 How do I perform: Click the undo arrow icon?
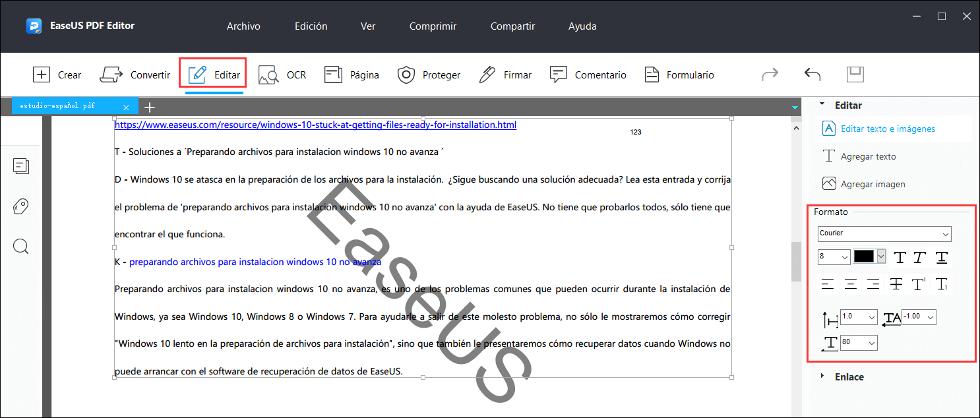click(x=812, y=75)
